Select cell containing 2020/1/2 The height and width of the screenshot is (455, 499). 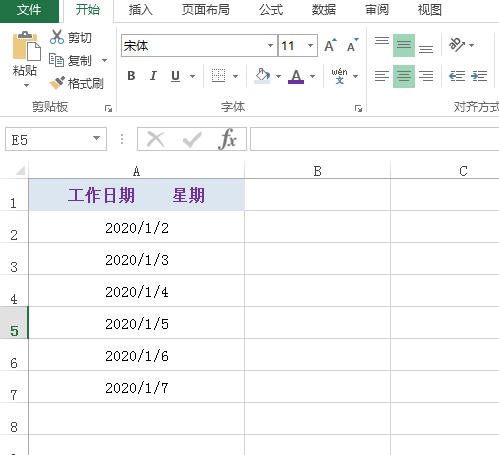point(137,227)
